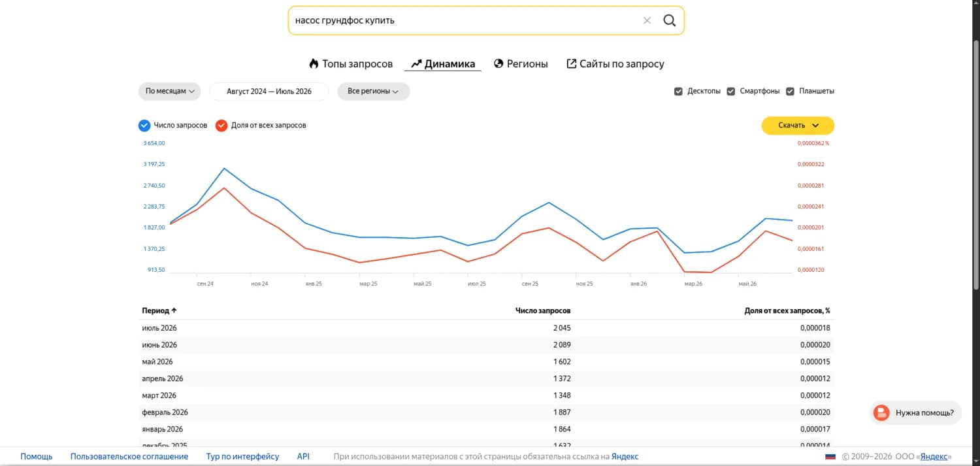Click the trend arrow icon of Динамика

pos(416,63)
